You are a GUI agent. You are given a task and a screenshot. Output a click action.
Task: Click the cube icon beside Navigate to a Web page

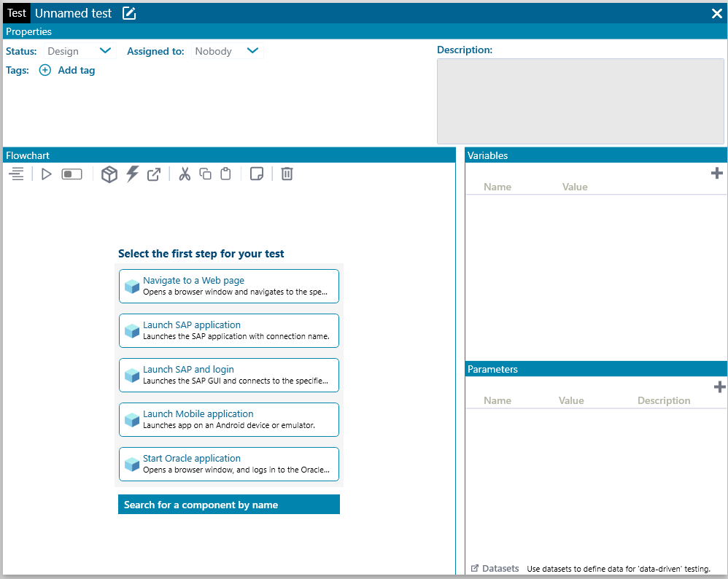(x=132, y=287)
